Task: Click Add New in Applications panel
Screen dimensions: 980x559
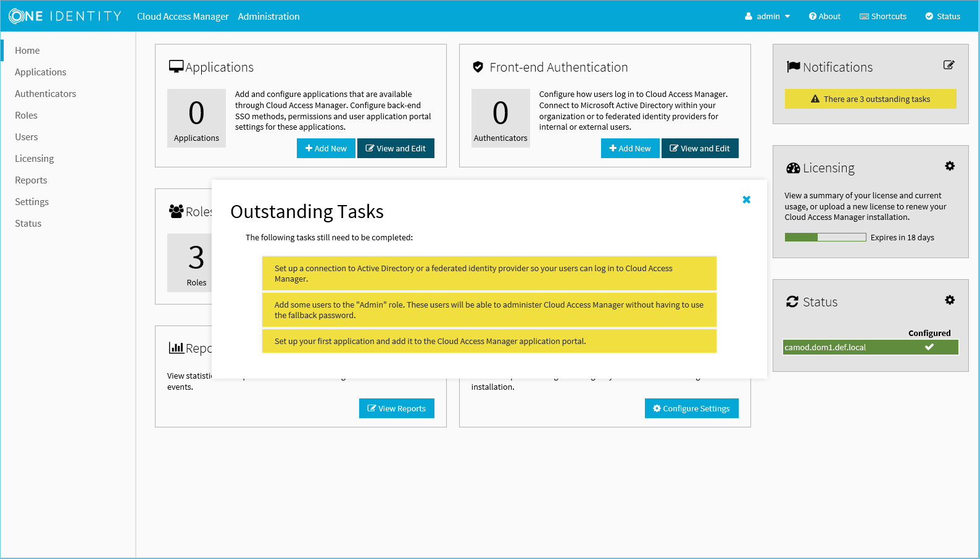Action: (x=326, y=148)
